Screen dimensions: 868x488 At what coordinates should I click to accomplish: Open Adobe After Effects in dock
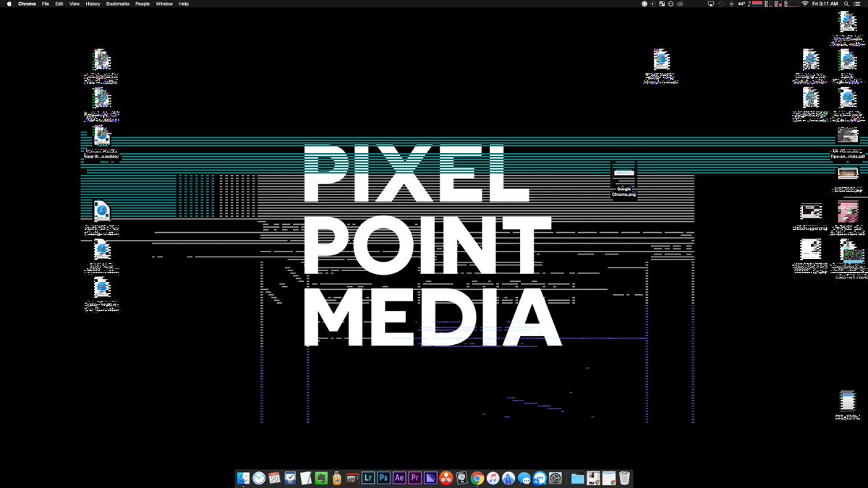pyautogui.click(x=399, y=478)
